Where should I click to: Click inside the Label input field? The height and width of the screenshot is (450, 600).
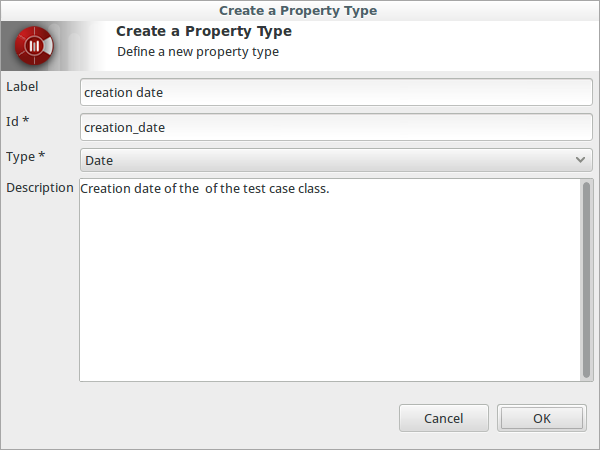(x=335, y=93)
